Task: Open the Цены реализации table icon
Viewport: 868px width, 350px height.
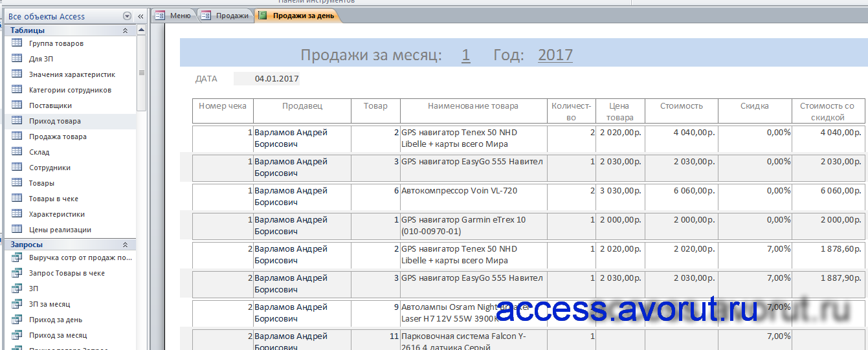Action: point(17,230)
